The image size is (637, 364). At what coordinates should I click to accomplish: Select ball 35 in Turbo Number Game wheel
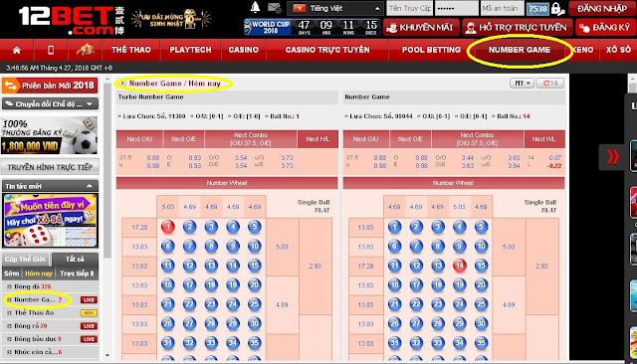(x=255, y=342)
